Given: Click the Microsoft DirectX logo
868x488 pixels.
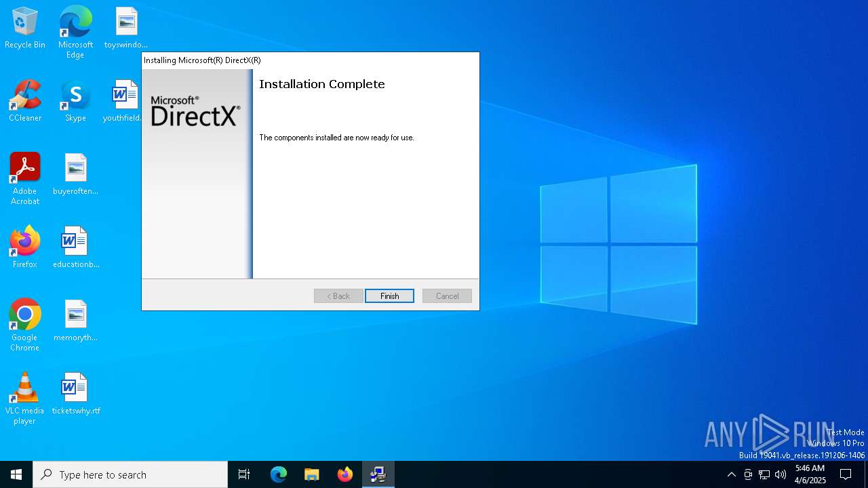Looking at the screenshot, I should tap(195, 110).
